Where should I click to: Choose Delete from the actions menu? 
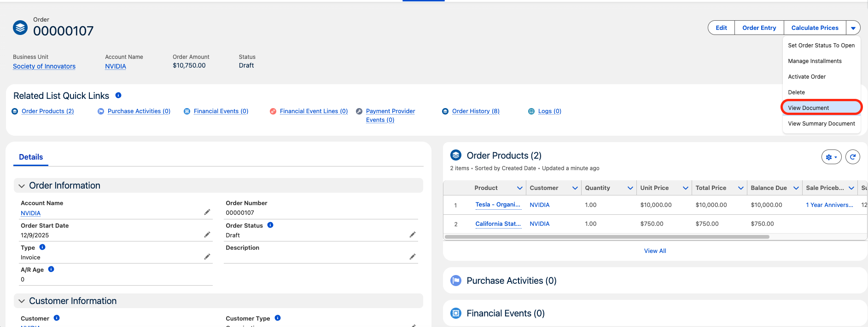point(821,92)
